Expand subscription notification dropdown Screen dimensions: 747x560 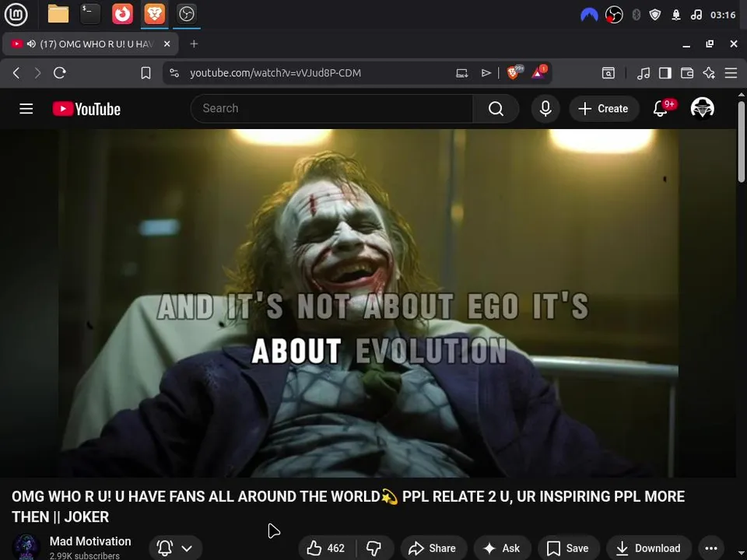click(x=175, y=548)
